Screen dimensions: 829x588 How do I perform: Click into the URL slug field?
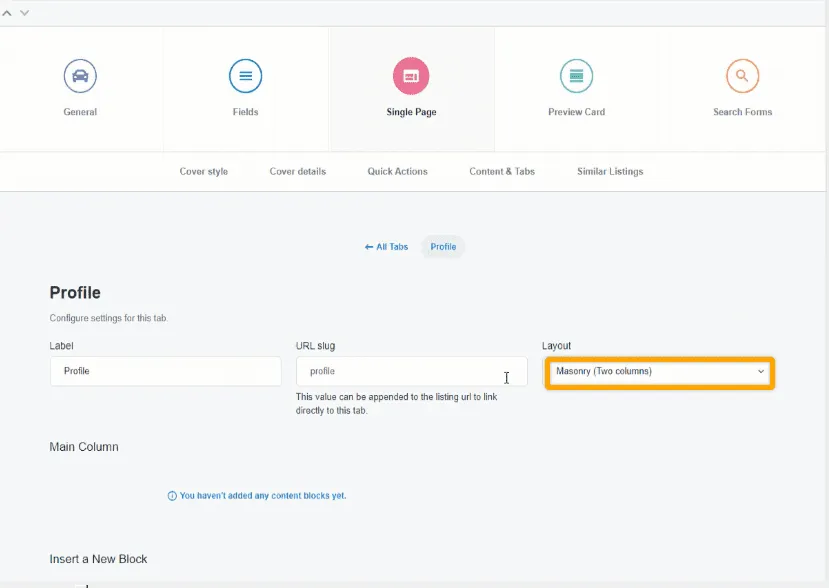tap(411, 371)
